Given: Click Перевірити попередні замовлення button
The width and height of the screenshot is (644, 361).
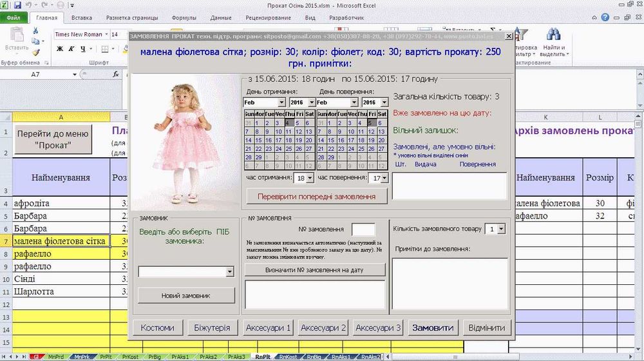Looking at the screenshot, I should click(317, 197).
